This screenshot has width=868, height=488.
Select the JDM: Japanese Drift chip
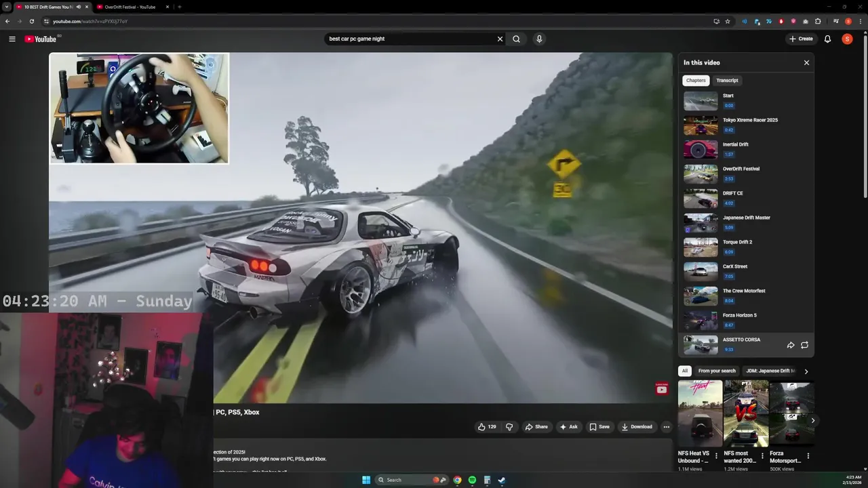pyautogui.click(x=770, y=371)
